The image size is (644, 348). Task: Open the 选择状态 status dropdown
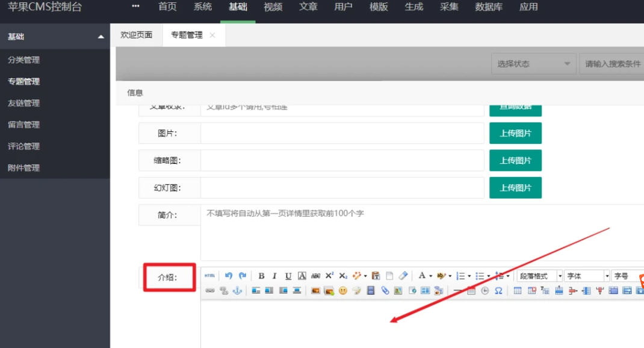533,64
